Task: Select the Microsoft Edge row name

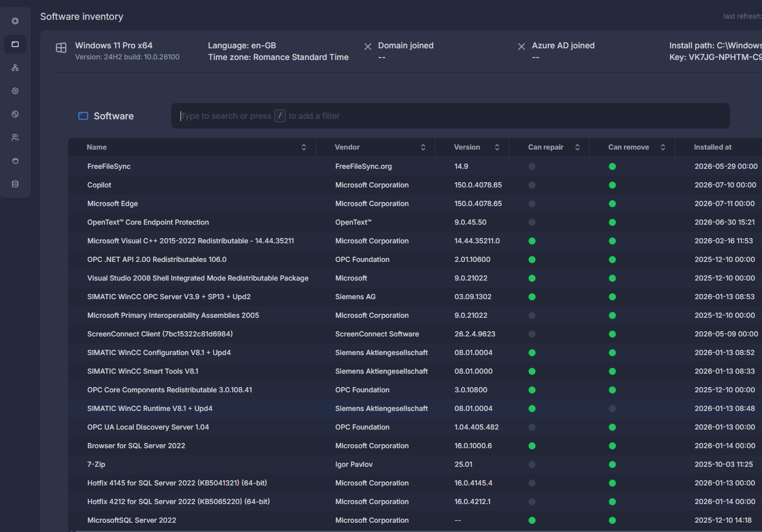Action: tap(112, 204)
